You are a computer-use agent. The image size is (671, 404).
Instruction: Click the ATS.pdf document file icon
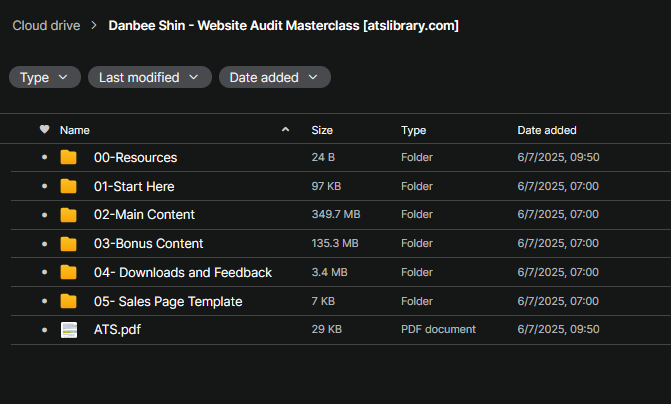(68, 330)
